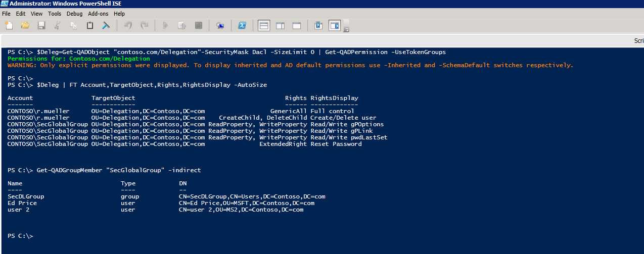
Task: Click 'Read/Write pwdLastSet' text
Action: pos(349,137)
